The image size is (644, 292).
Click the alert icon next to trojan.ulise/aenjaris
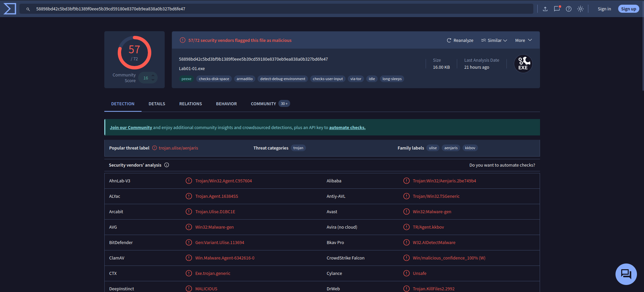click(155, 148)
